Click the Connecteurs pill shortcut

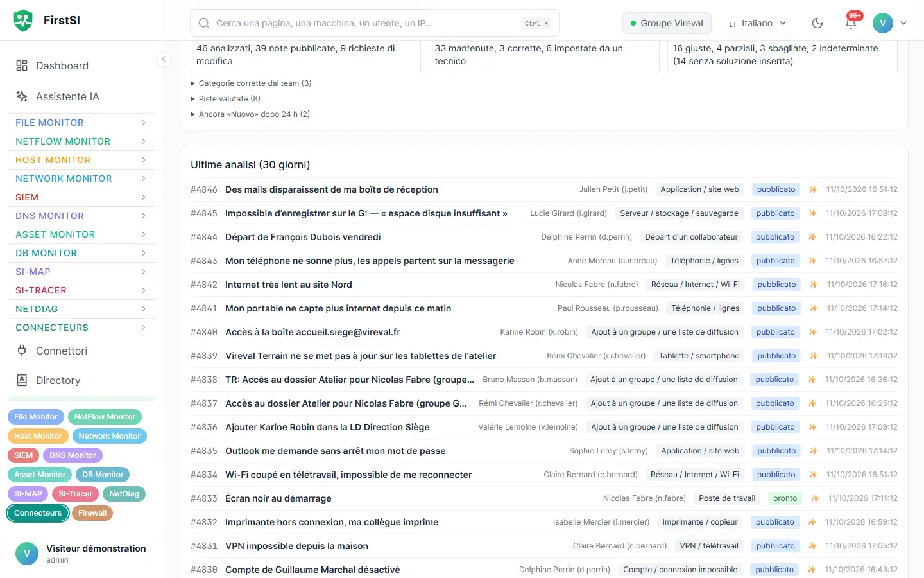point(38,513)
